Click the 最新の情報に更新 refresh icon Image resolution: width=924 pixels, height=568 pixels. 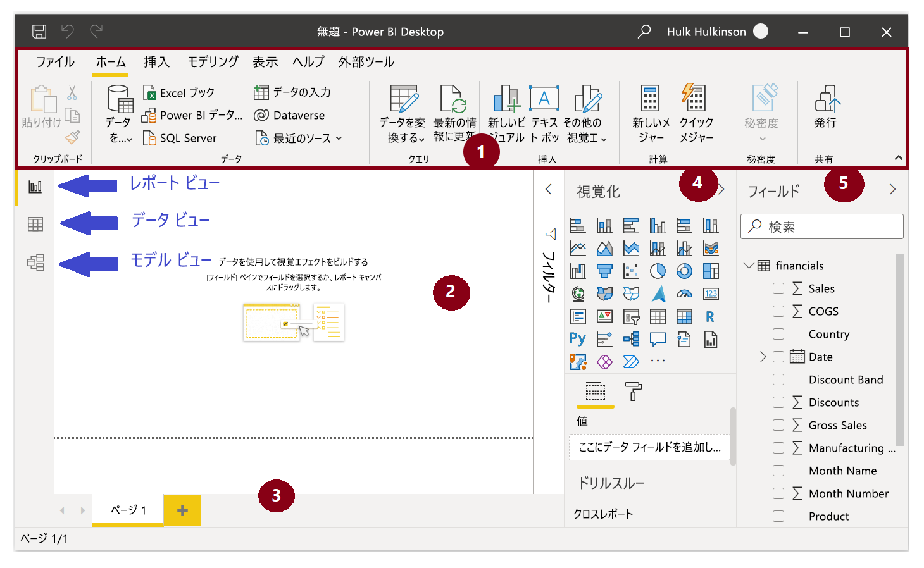pos(454,99)
